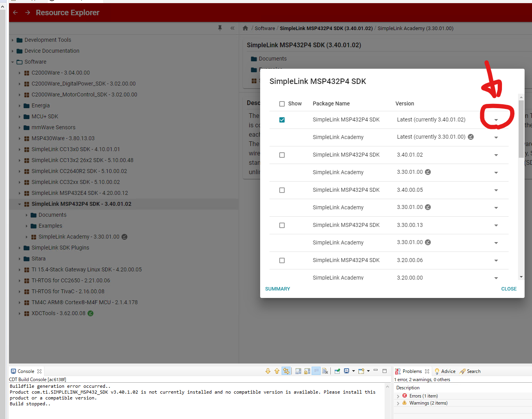Image resolution: width=532 pixels, height=419 pixels.
Task: Select SimpleLink CC32xx SDK - 5.10.00.02
Action: [x=76, y=182]
